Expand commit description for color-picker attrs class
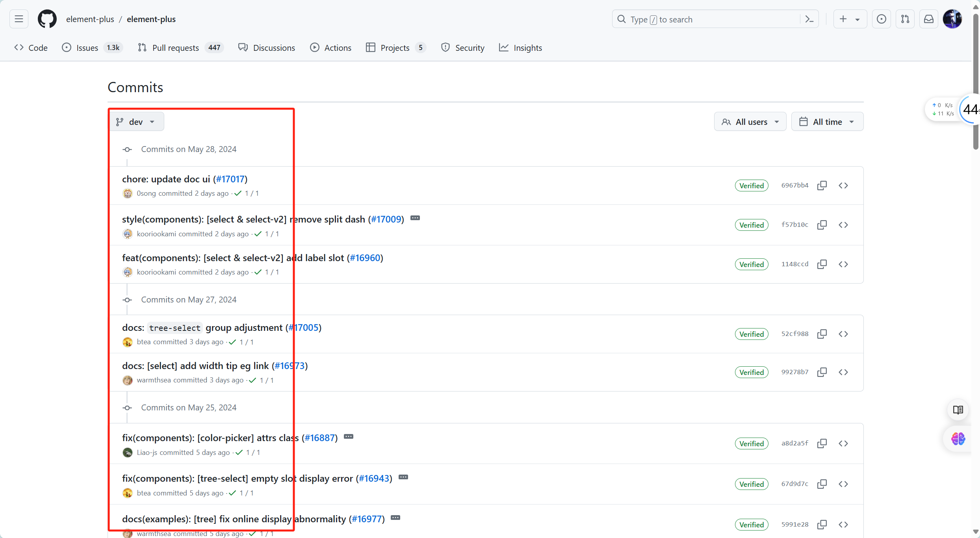This screenshot has width=980, height=538. (348, 436)
